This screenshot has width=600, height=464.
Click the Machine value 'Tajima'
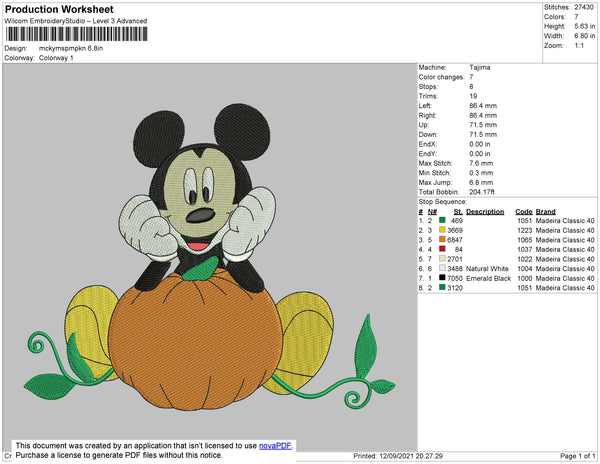pyautogui.click(x=479, y=67)
